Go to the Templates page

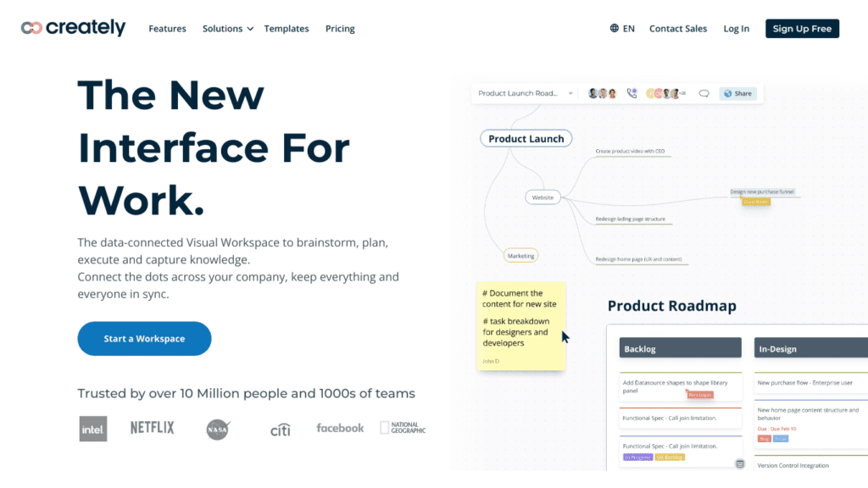[x=287, y=29]
